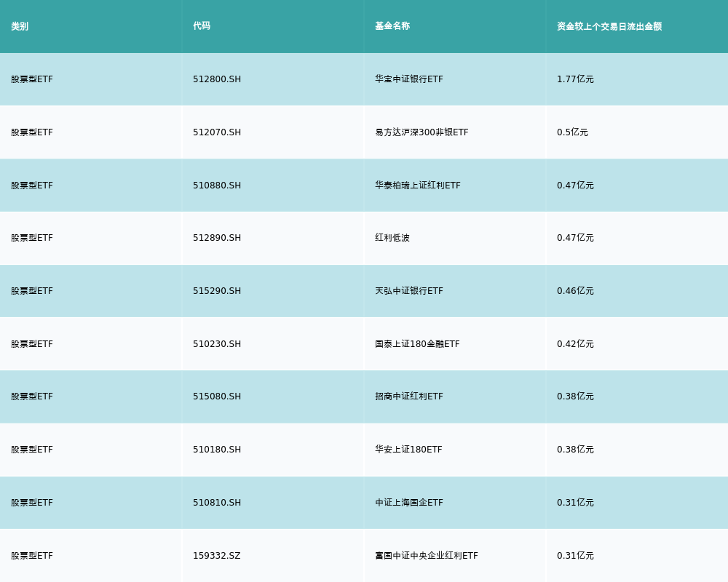
Task: Select code 515080.SH
Action: pos(217,396)
